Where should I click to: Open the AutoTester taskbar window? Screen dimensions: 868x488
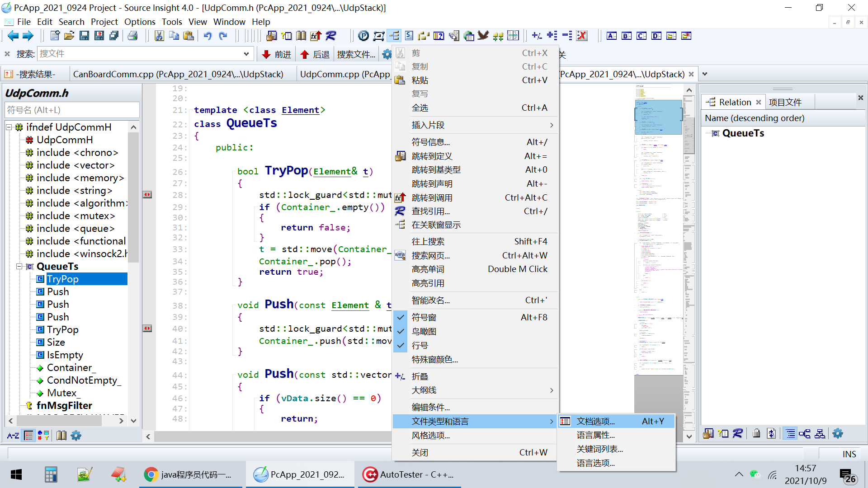click(408, 474)
